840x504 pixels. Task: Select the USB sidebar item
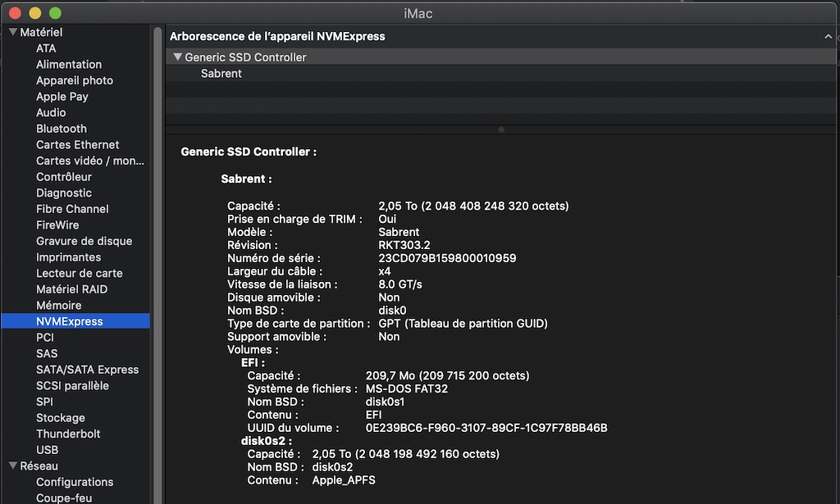tap(47, 450)
